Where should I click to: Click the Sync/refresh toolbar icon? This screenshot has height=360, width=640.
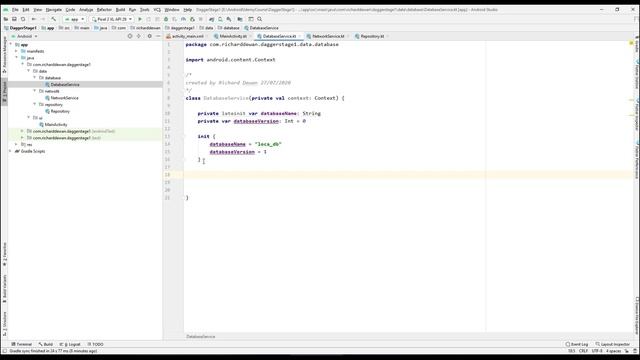23,19
